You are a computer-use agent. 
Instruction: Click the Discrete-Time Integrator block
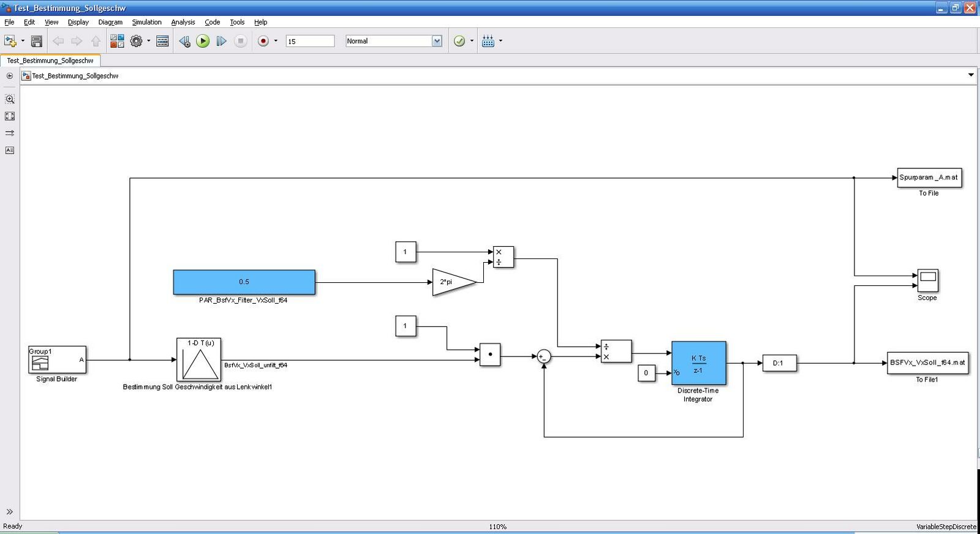(699, 363)
